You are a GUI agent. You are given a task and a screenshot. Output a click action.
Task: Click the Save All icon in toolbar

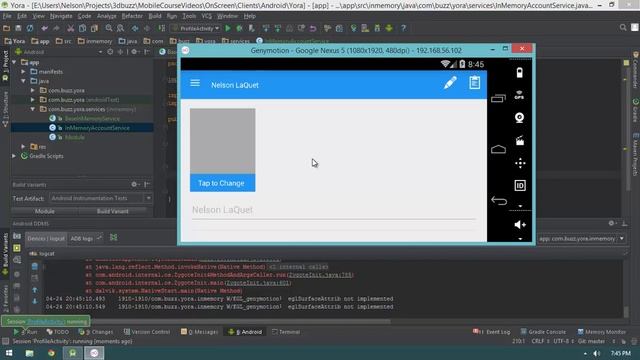pos(18,28)
